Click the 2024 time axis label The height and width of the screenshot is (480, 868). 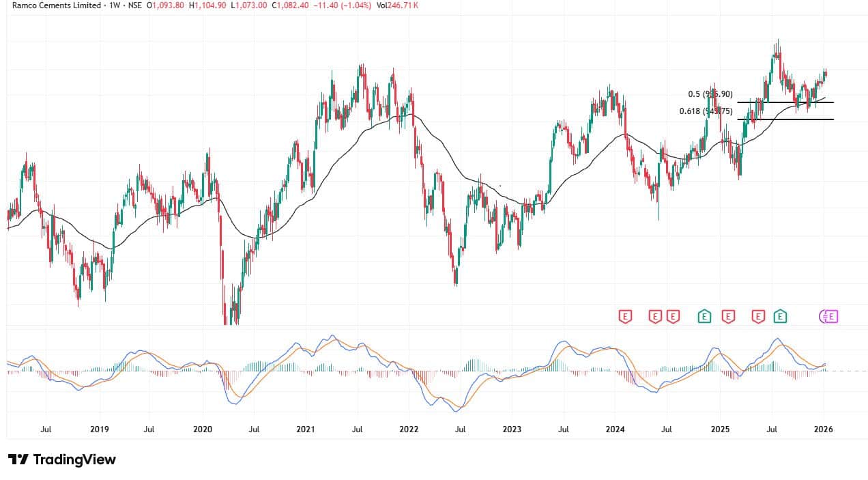(616, 429)
